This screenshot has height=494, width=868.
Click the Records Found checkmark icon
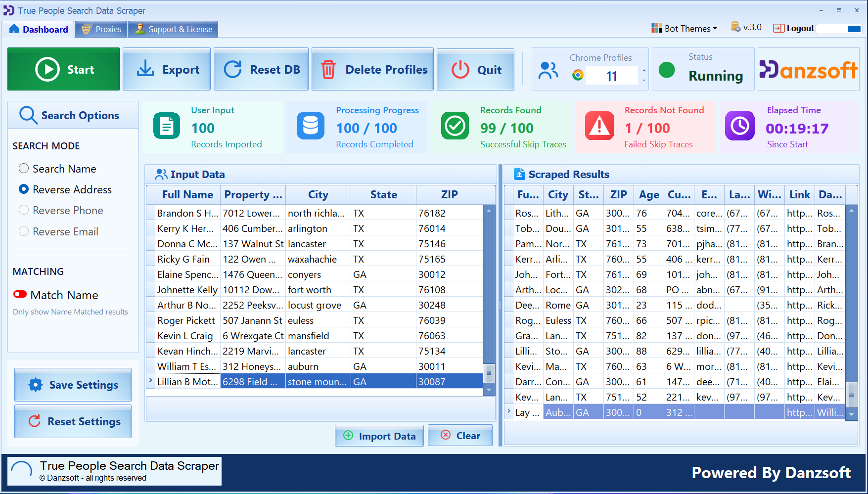point(455,126)
